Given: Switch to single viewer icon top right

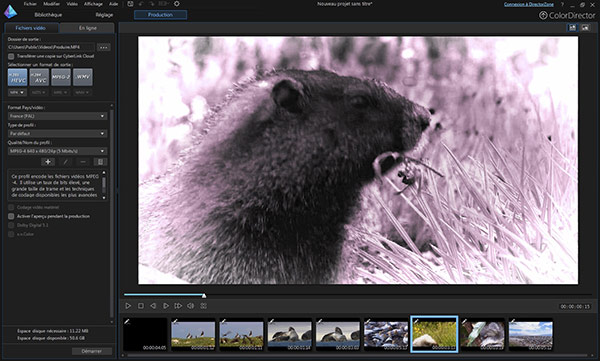Looking at the screenshot, I should coord(585,28).
